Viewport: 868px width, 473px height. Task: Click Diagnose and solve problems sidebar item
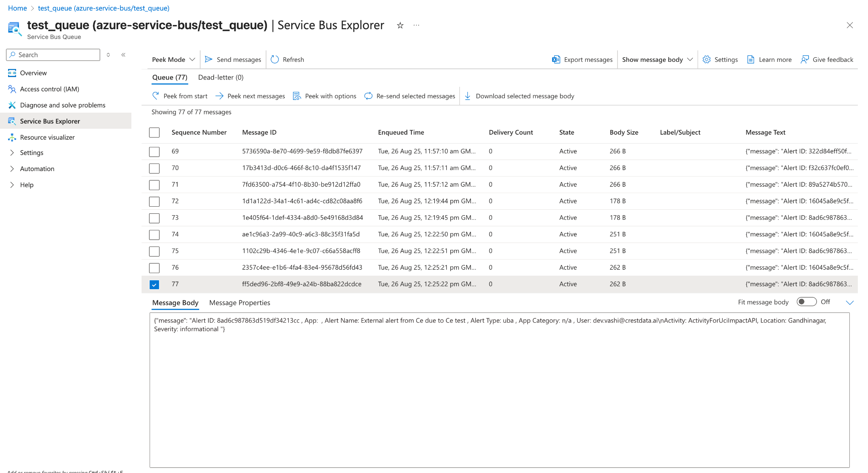[x=63, y=105]
